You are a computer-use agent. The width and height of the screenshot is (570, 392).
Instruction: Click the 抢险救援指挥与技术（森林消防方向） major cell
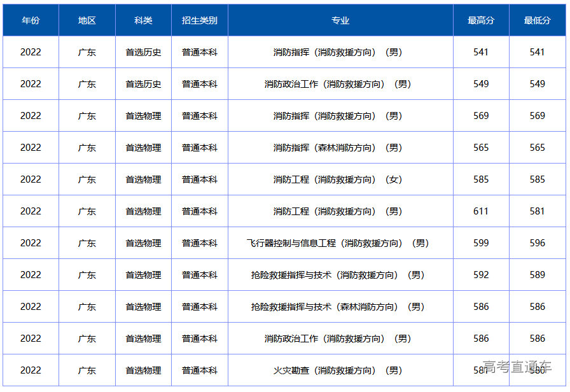(x=338, y=307)
